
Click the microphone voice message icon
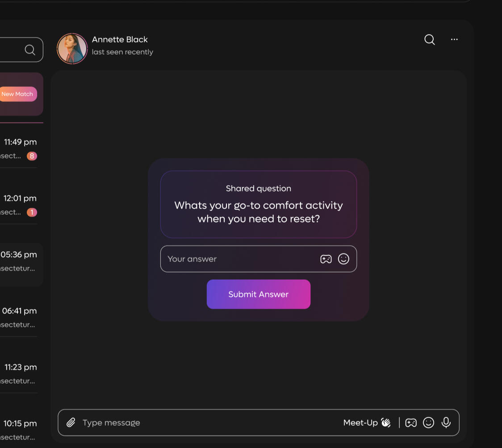pyautogui.click(x=446, y=423)
